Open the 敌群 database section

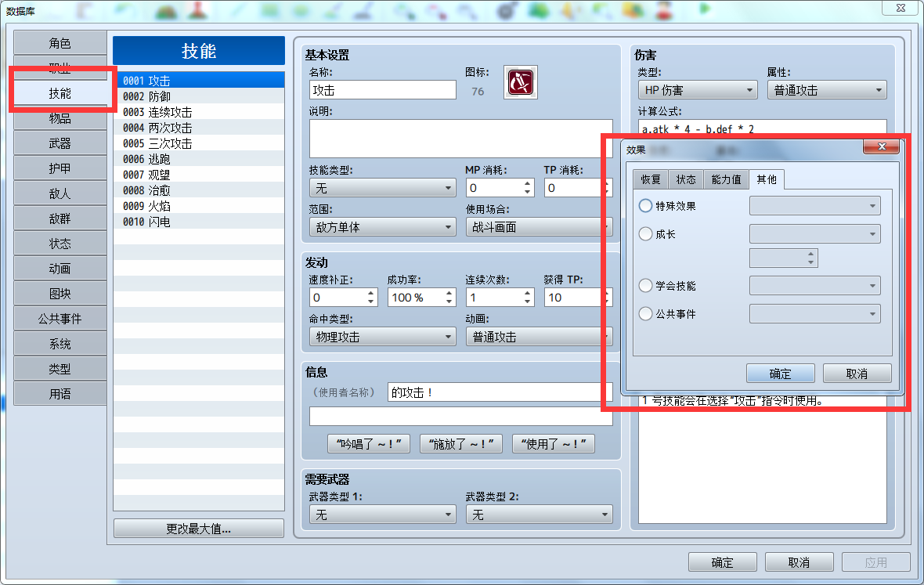pyautogui.click(x=60, y=218)
